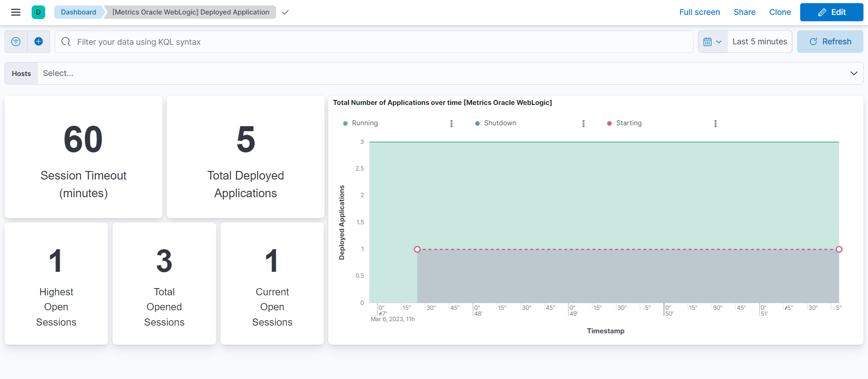
Task: Click the green D space avatar
Action: 38,12
